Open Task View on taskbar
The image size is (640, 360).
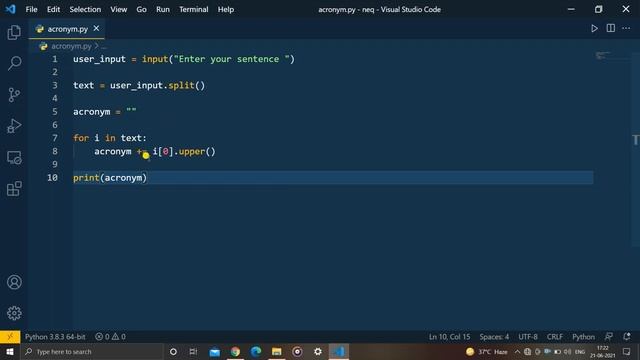coord(193,351)
